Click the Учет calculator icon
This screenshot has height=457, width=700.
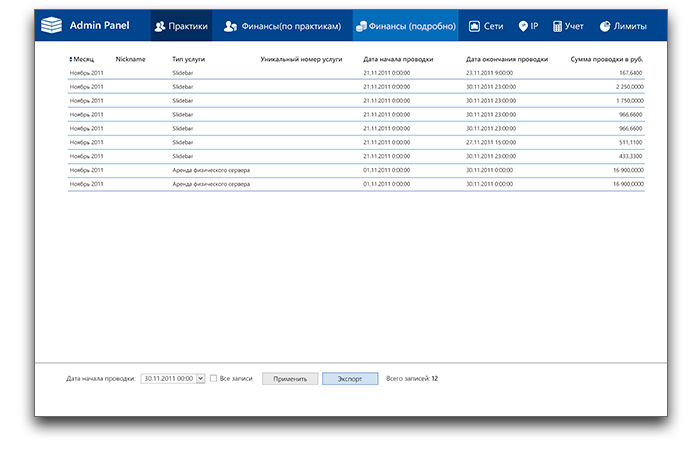(x=559, y=26)
